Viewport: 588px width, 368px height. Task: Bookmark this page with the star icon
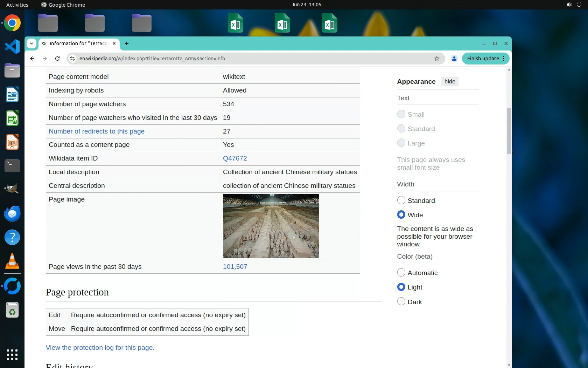pos(436,59)
